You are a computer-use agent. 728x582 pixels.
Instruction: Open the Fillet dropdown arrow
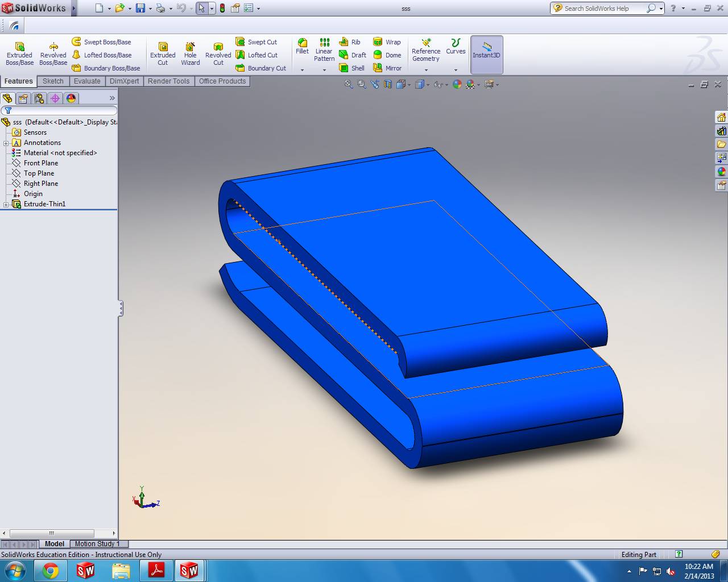302,70
